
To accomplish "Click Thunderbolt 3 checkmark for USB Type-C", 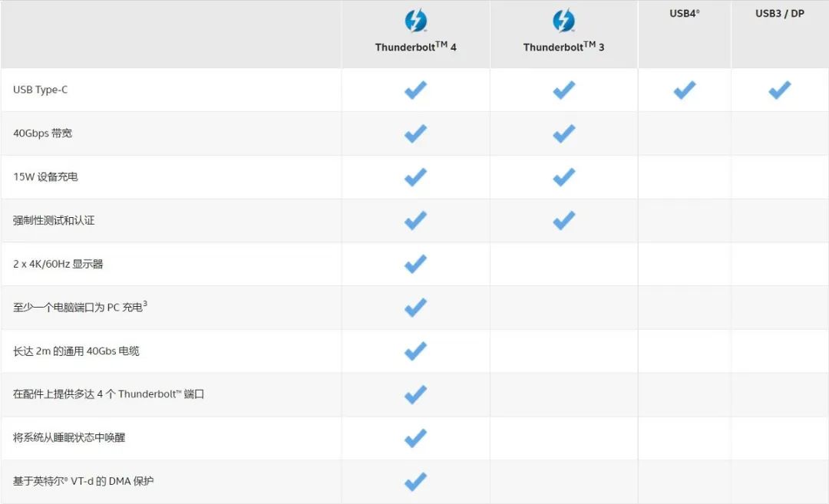I will pos(563,90).
